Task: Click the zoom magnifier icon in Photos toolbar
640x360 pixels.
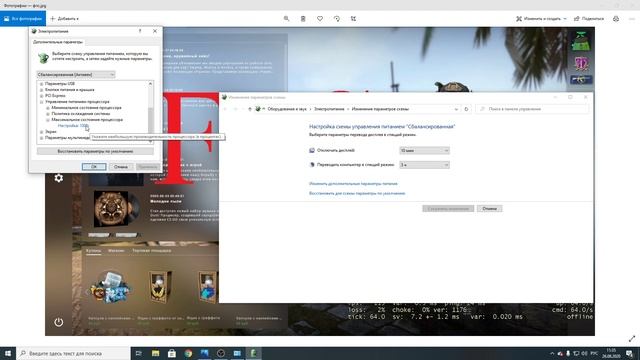Action: (287, 19)
